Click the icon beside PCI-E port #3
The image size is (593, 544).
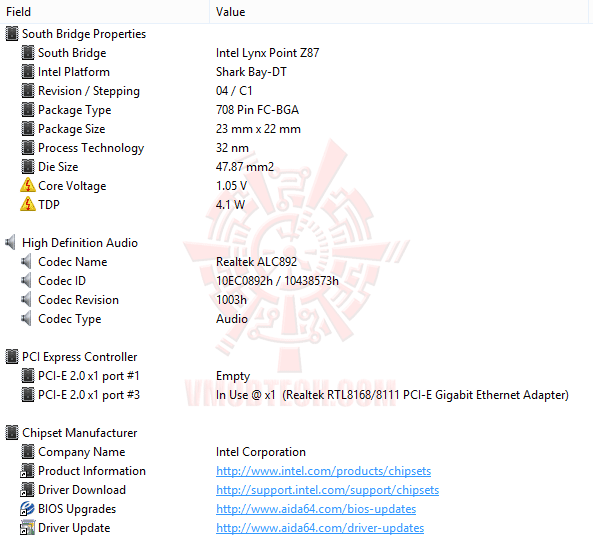[28, 395]
